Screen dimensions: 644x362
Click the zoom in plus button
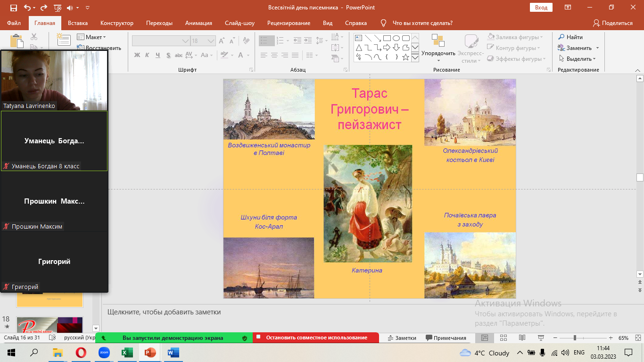(x=611, y=338)
